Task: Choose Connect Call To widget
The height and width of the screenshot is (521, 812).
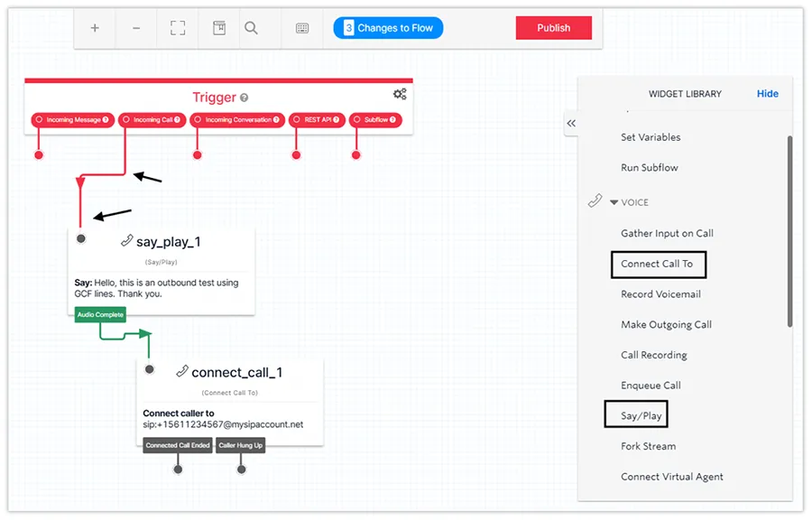Action: pos(659,265)
